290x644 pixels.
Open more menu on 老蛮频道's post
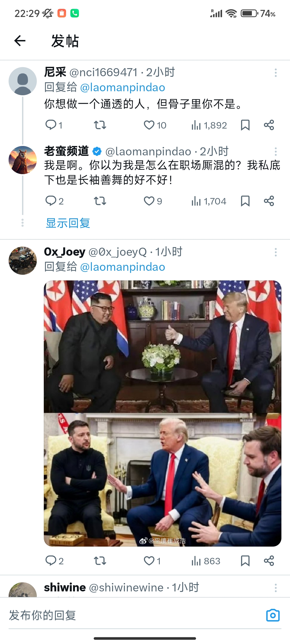click(275, 152)
